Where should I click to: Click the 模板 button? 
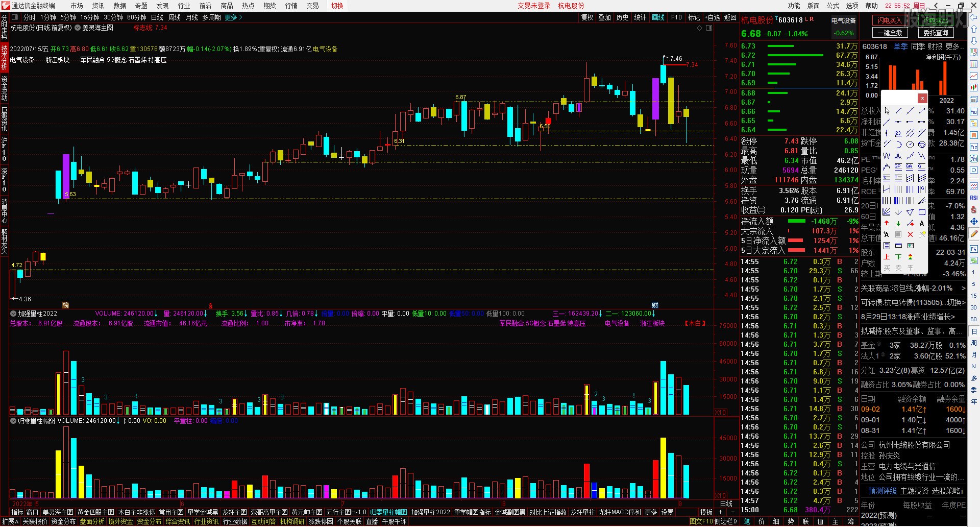[706, 512]
